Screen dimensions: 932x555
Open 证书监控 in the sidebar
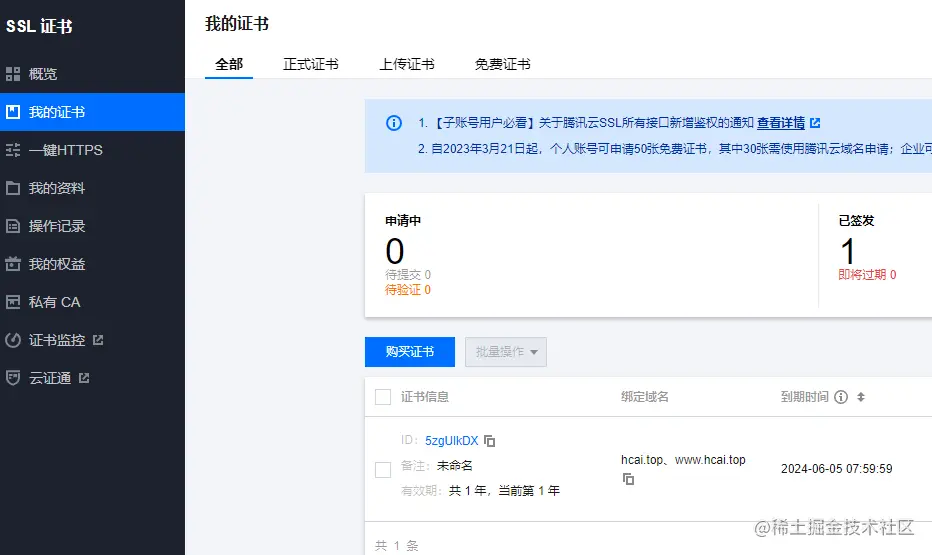point(92,340)
